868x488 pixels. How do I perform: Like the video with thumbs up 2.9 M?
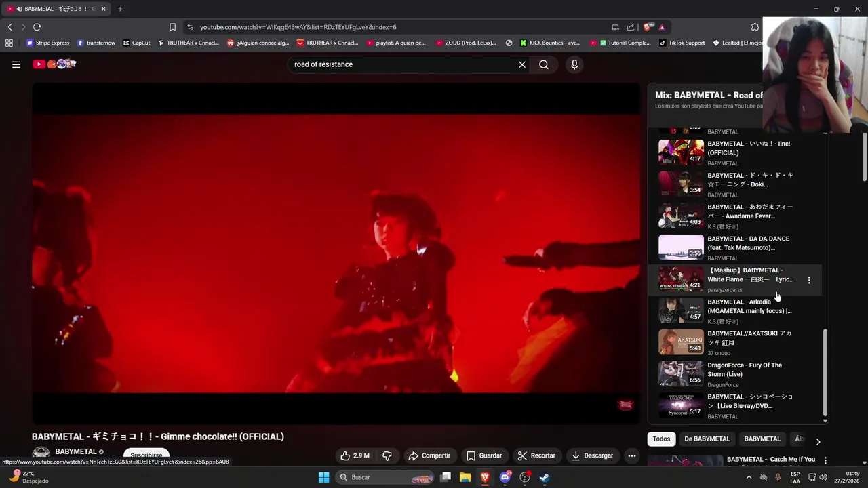coord(355,455)
